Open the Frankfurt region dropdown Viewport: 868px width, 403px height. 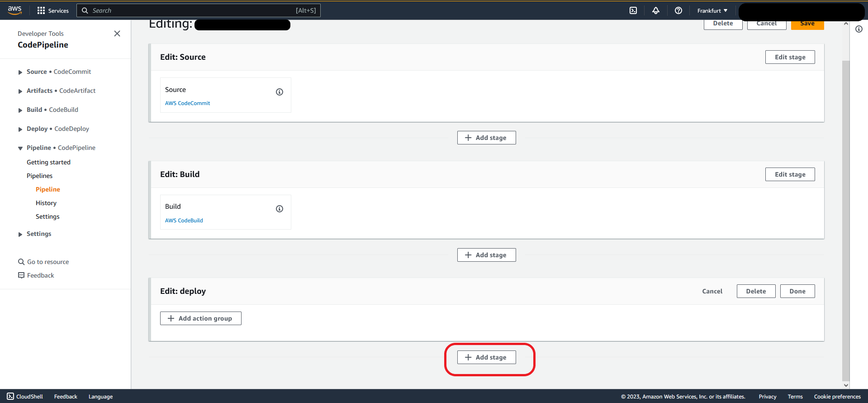[x=712, y=10]
